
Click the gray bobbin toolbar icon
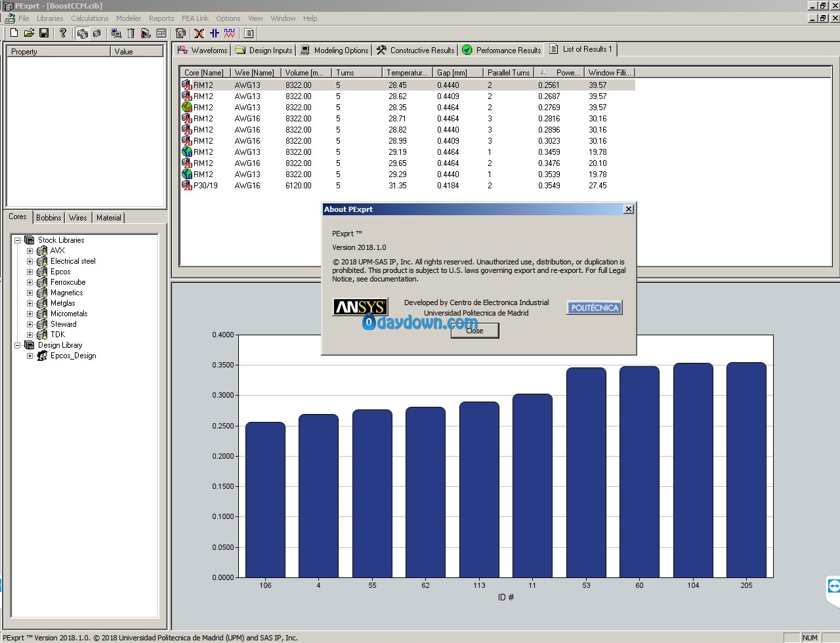point(131,33)
